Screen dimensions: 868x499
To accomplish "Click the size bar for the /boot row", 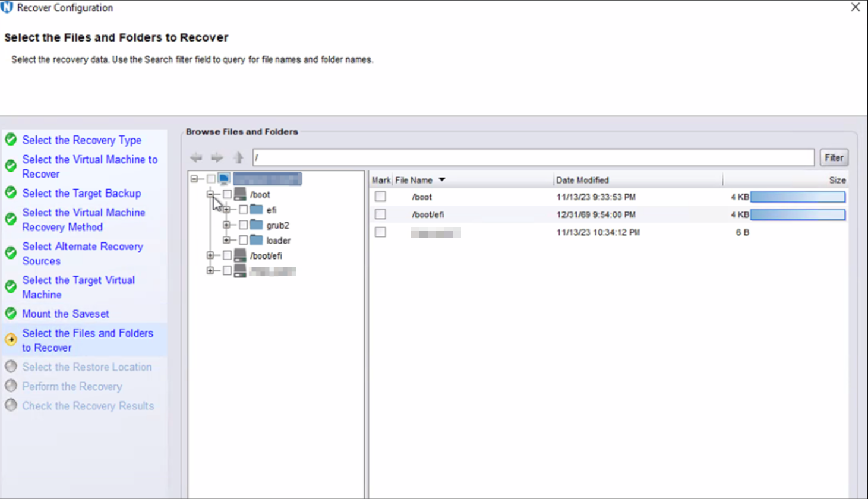I will [x=798, y=197].
